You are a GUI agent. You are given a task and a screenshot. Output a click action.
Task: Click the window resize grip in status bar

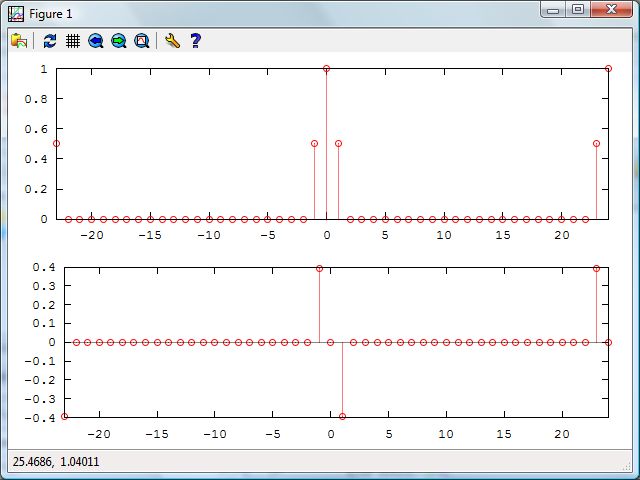click(x=628, y=465)
